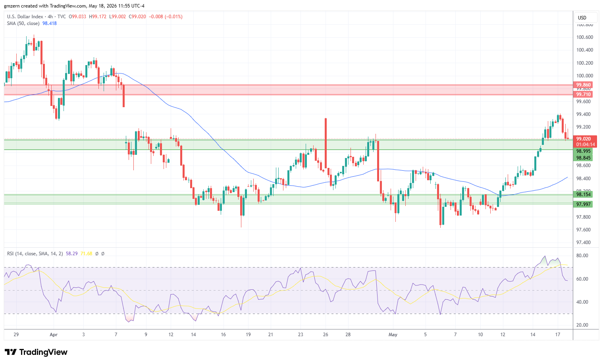The height and width of the screenshot is (364, 603).
Task: Click the SMA value 98.418
Action: point(50,23)
